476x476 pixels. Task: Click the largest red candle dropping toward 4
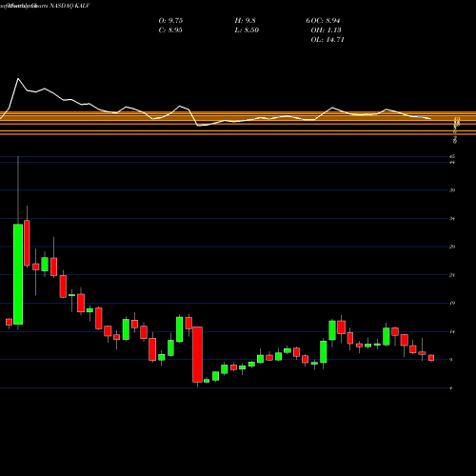[x=198, y=354]
